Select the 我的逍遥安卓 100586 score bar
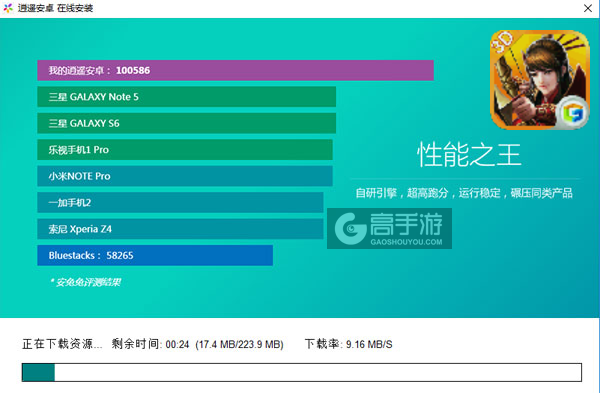 coord(235,70)
